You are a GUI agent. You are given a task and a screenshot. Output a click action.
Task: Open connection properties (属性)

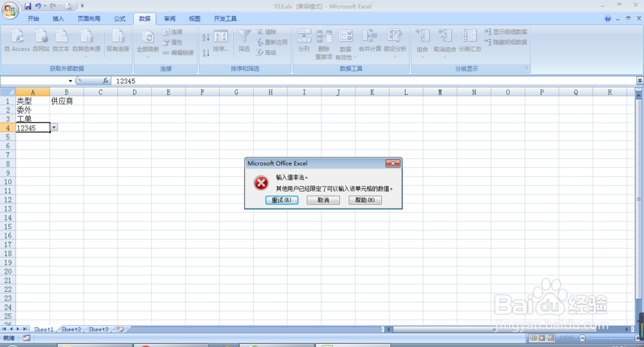173,42
